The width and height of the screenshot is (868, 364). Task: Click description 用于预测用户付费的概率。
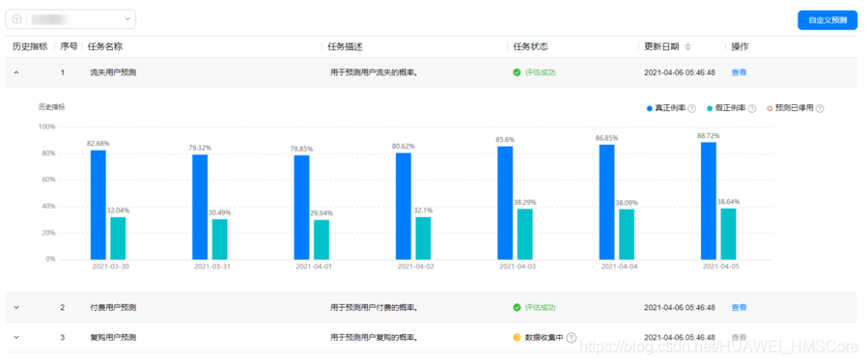click(x=374, y=308)
